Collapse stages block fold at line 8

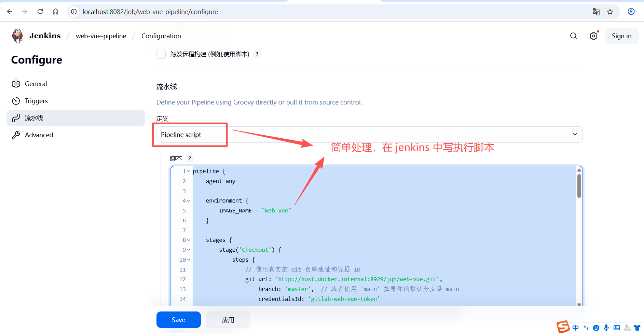click(x=189, y=240)
